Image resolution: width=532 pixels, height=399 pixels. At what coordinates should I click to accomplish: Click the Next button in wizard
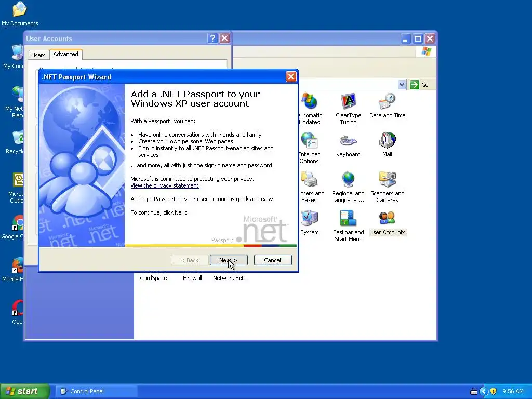pos(229,260)
